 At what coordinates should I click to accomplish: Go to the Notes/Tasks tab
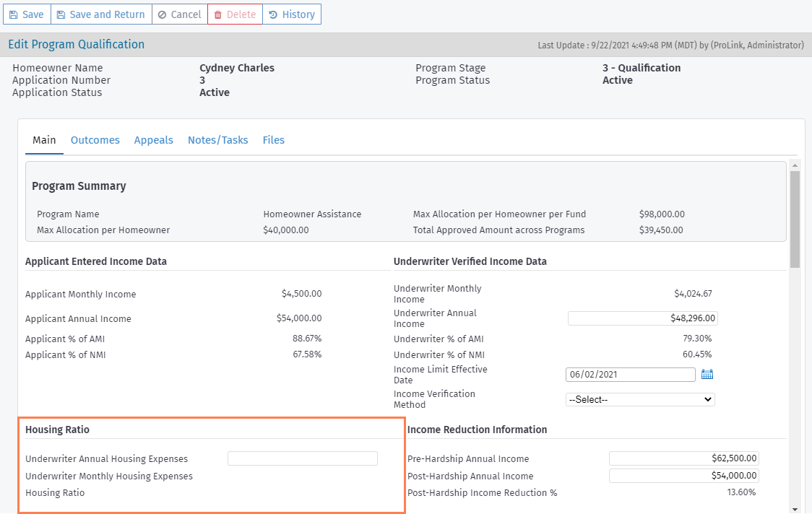pos(217,140)
